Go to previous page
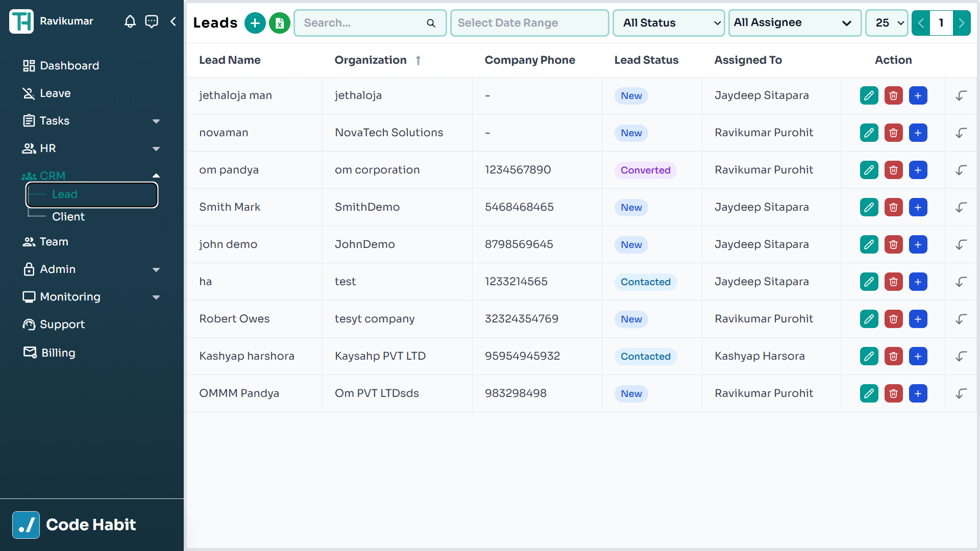Screen dimensions: 980x551 tap(921, 23)
